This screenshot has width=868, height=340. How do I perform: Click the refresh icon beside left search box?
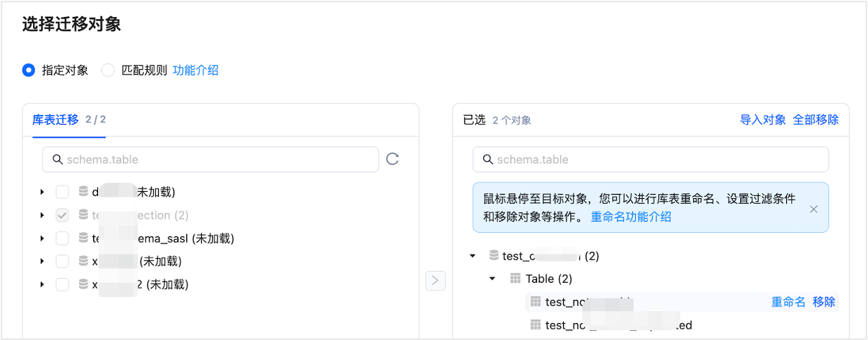(392, 159)
